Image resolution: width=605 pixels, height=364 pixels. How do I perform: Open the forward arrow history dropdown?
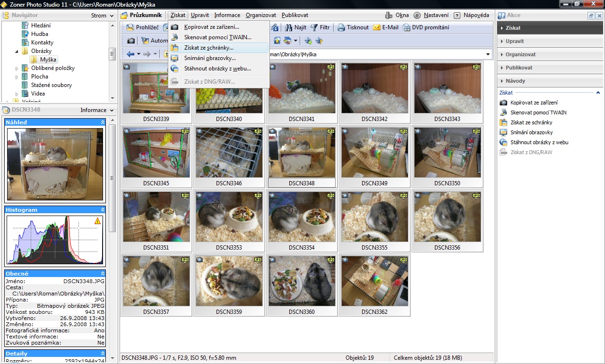[155, 54]
